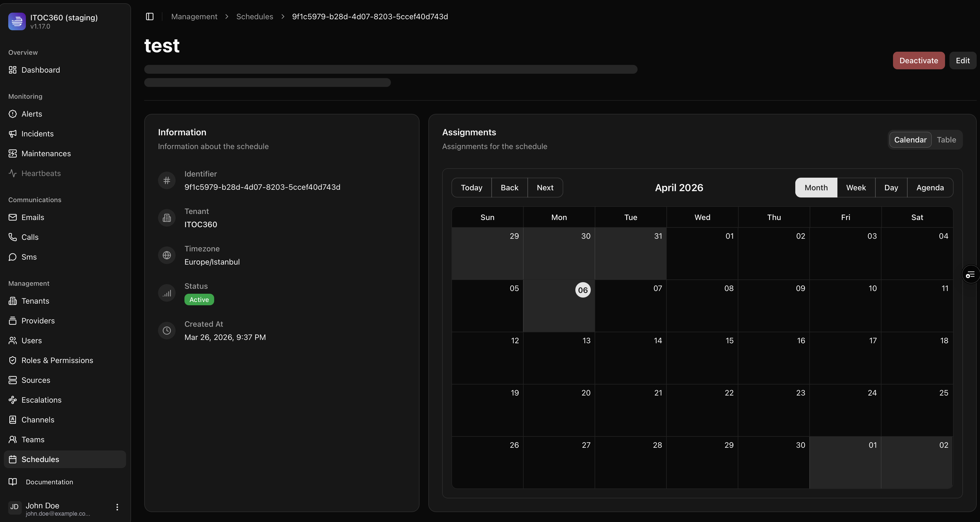
Task: Open Alerts from sidebar icon
Action: [13, 114]
